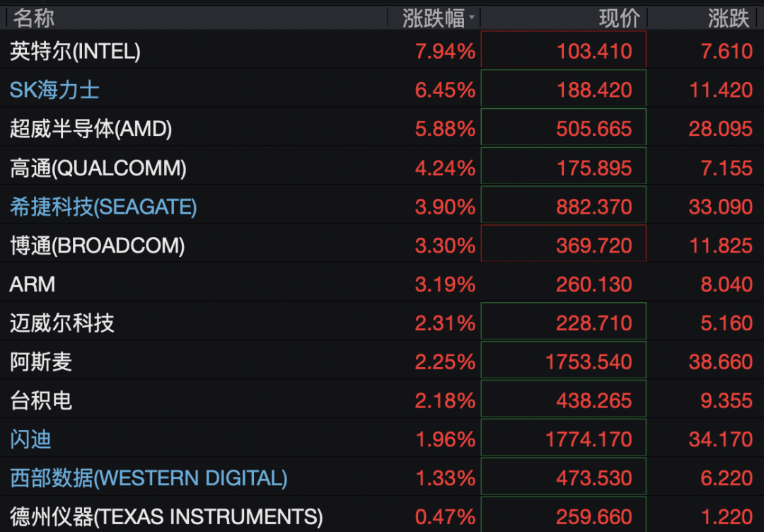Open the SK海力士 stock link
This screenshot has width=764, height=532.
pos(54,90)
